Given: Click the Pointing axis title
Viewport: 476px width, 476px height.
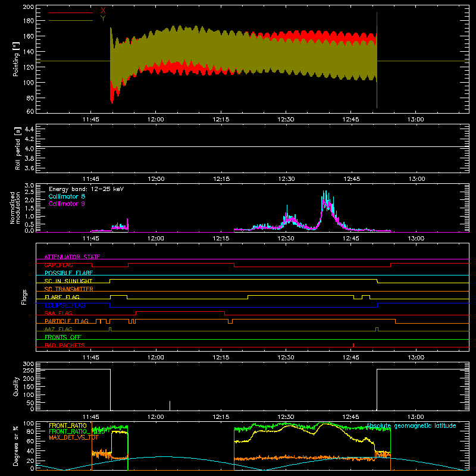Looking at the screenshot, I should [x=16, y=59].
